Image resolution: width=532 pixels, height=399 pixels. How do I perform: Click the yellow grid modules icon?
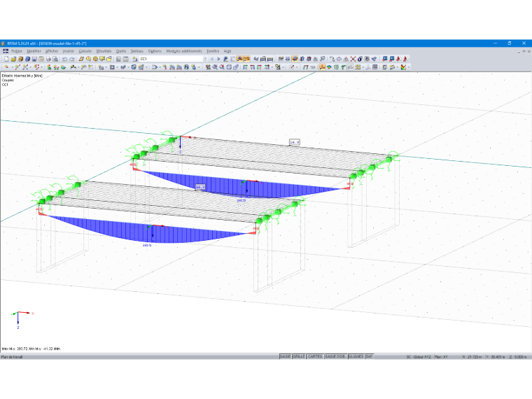click(x=358, y=66)
